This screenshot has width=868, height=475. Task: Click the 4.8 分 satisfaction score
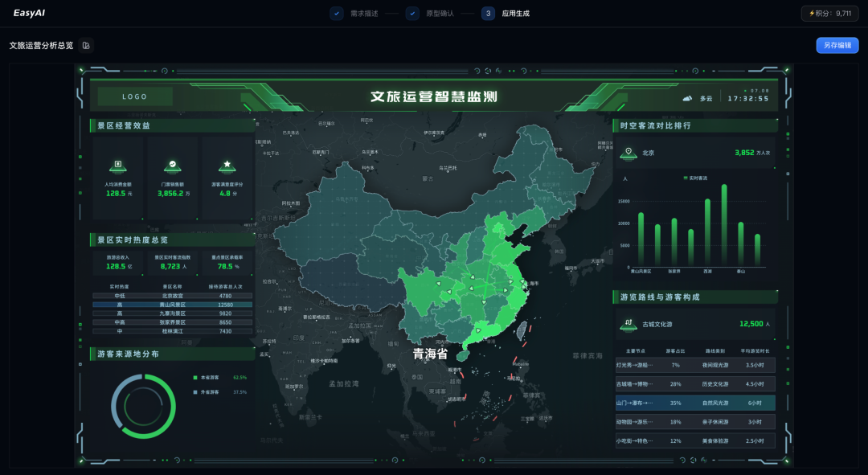click(x=228, y=193)
